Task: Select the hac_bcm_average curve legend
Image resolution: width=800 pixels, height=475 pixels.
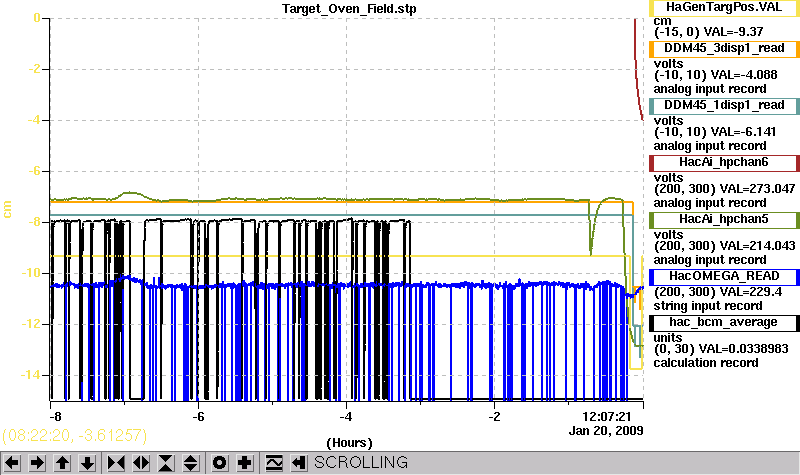Action: (724, 322)
